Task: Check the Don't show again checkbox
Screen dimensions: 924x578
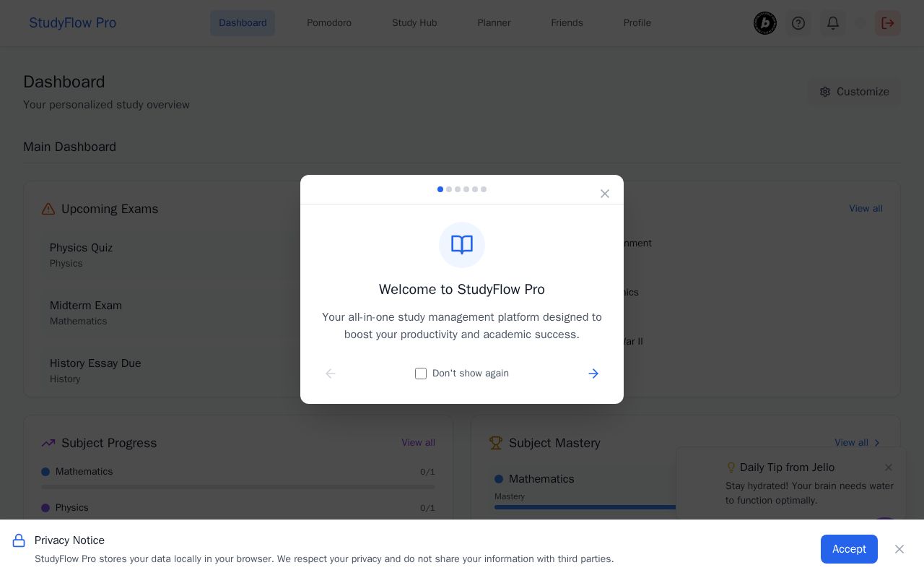Action: coord(421,374)
